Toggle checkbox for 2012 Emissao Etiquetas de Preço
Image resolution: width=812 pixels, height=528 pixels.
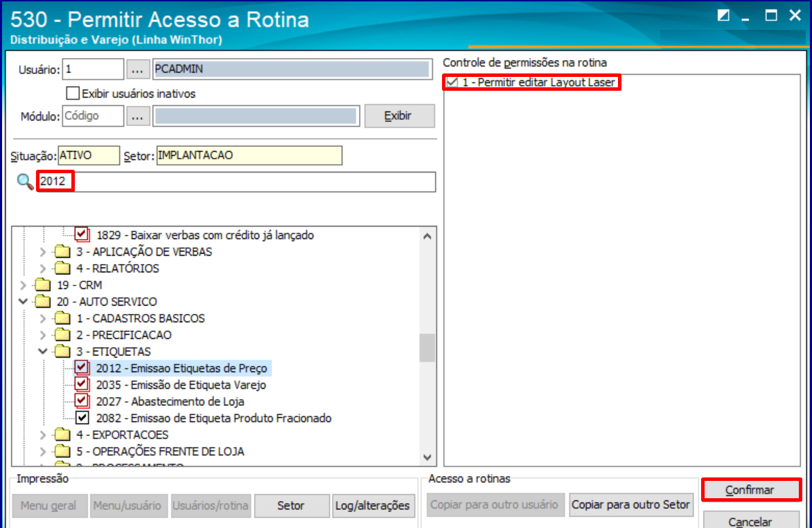(x=82, y=367)
